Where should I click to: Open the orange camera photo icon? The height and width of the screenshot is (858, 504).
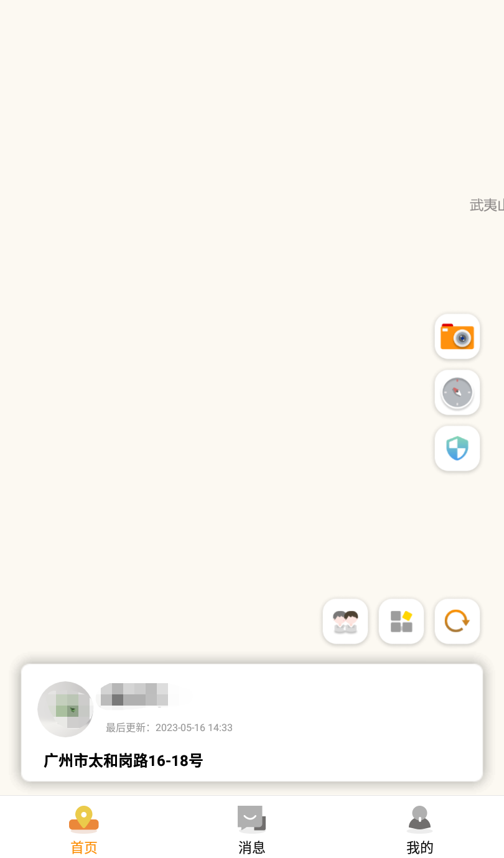click(x=457, y=337)
